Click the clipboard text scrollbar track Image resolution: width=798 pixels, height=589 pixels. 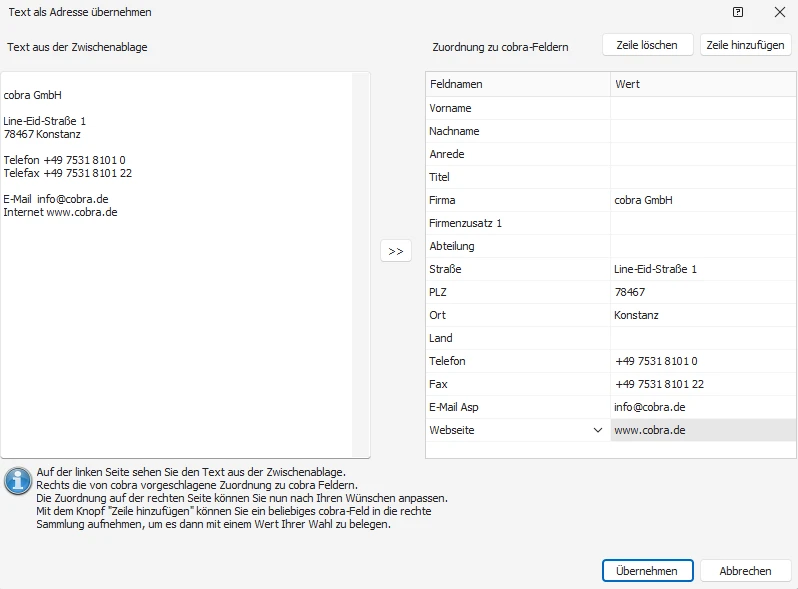[360, 264]
